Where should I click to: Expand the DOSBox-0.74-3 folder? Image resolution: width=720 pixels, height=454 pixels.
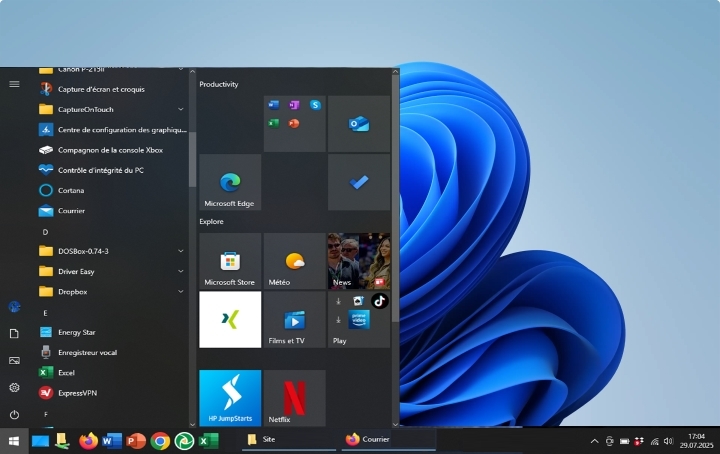tap(181, 251)
